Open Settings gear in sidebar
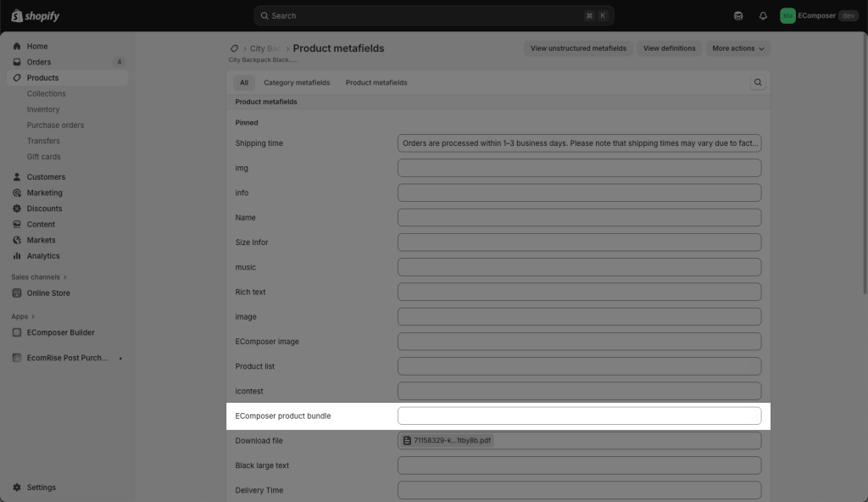The width and height of the screenshot is (868, 502). tap(17, 488)
